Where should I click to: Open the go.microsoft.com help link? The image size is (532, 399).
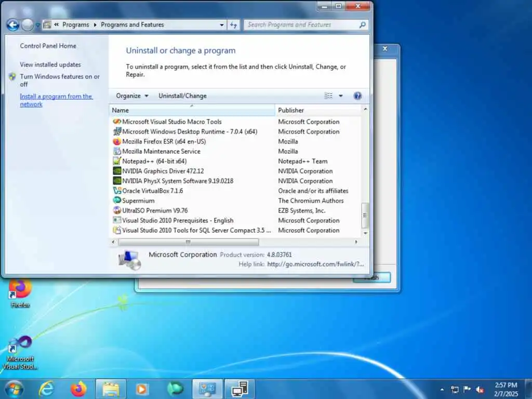pyautogui.click(x=315, y=264)
